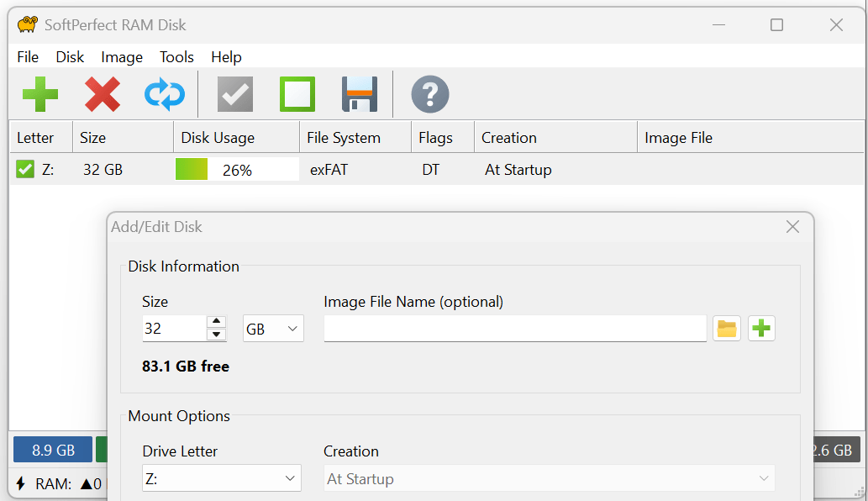This screenshot has height=501, width=868.
Task: Sort by the File System column header
Action: tap(355, 137)
